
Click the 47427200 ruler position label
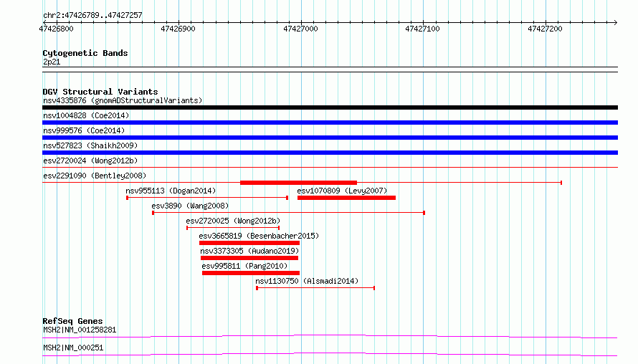point(546,29)
